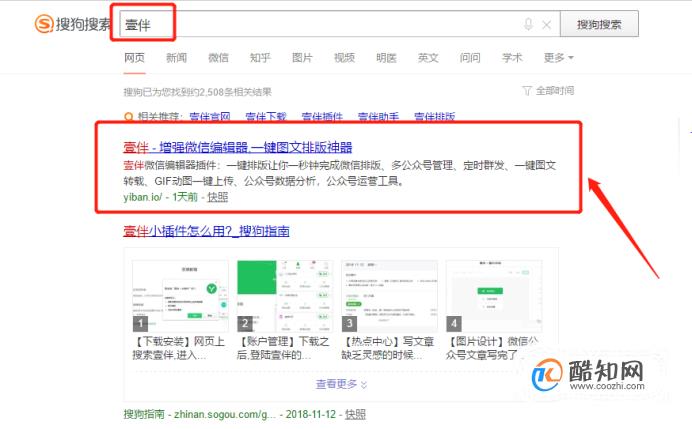692x429 pixels.
Task: Open result 壹伴小插件怎么用?_搜狗指南
Action: (x=206, y=231)
